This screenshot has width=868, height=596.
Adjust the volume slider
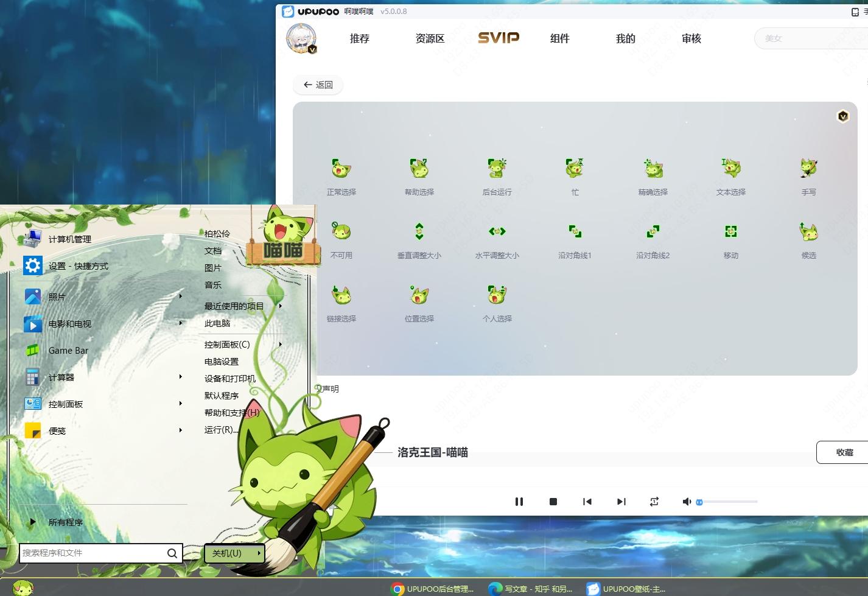pos(727,502)
